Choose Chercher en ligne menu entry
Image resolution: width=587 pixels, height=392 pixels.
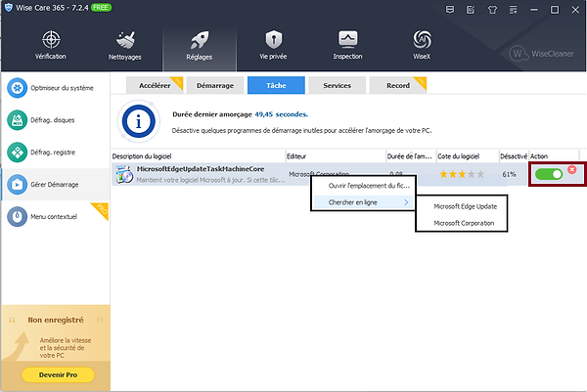tap(363, 202)
